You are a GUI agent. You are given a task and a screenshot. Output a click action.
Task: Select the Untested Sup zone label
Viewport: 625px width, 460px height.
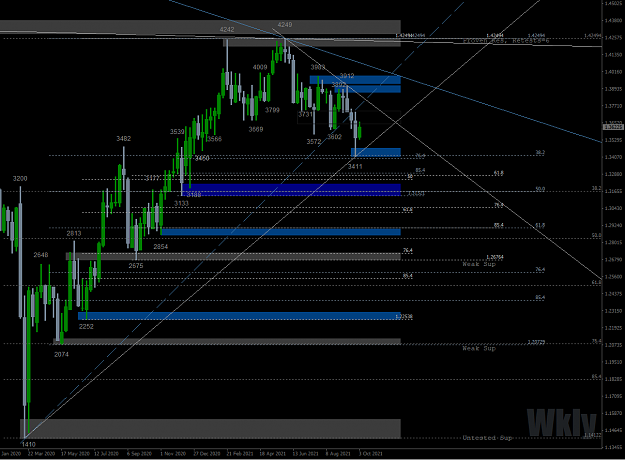coord(487,438)
